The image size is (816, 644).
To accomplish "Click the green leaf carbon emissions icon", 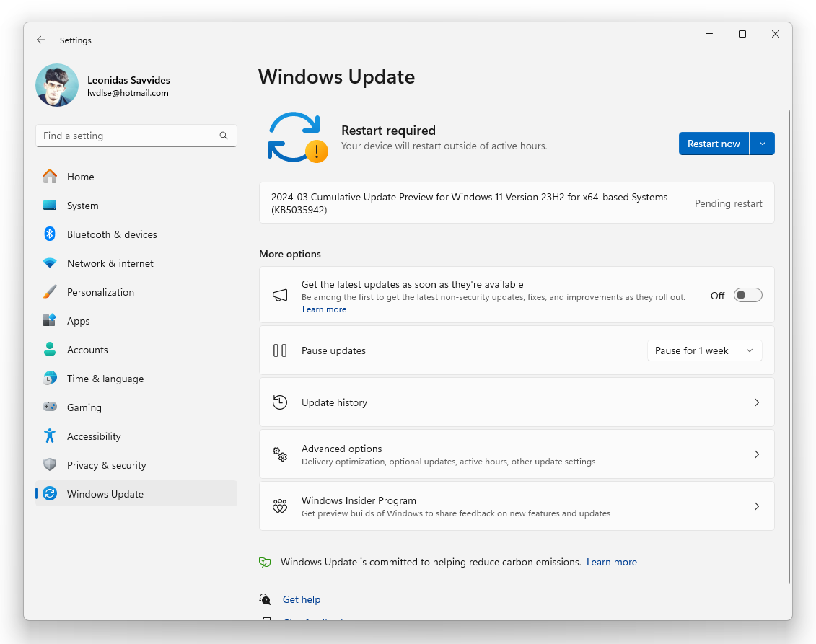I will (265, 563).
